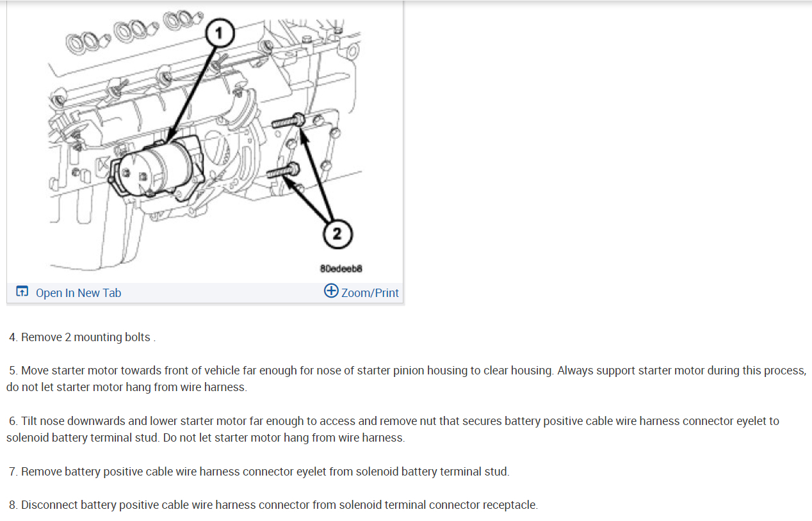The image size is (812, 521).
Task: Click step 6 Tilt nose downwards instruction
Action: pos(393,429)
